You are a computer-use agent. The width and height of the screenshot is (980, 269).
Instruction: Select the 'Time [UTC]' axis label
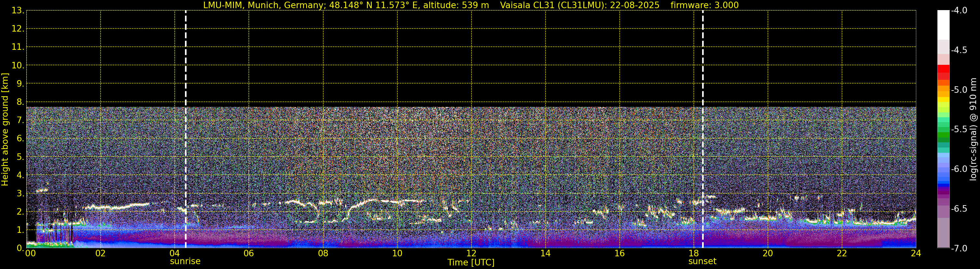[x=471, y=262]
